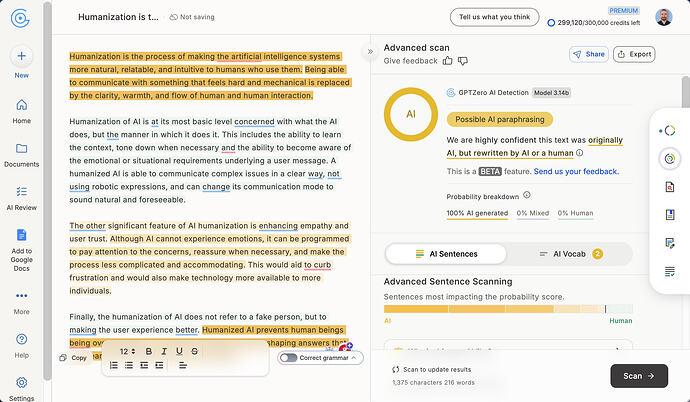Change the font size stepper value
This screenshot has height=402, width=690.
[127, 351]
